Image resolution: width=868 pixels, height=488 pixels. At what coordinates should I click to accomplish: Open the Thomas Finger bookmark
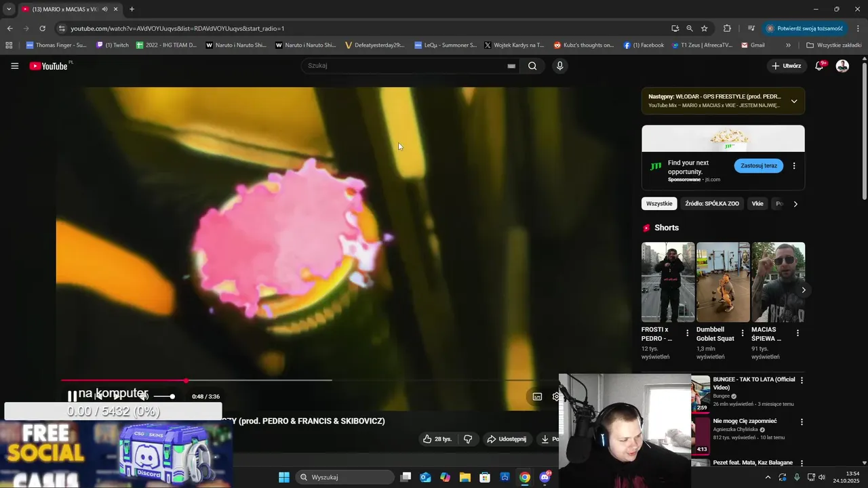(x=56, y=45)
